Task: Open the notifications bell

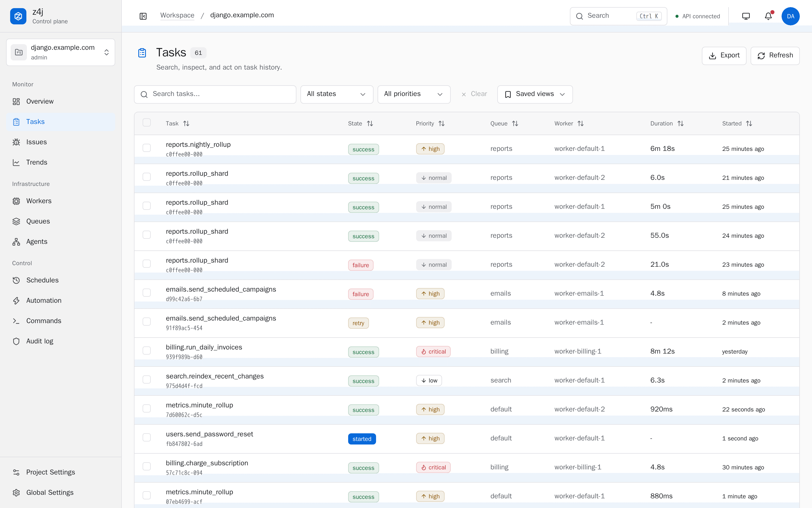Action: point(768,16)
